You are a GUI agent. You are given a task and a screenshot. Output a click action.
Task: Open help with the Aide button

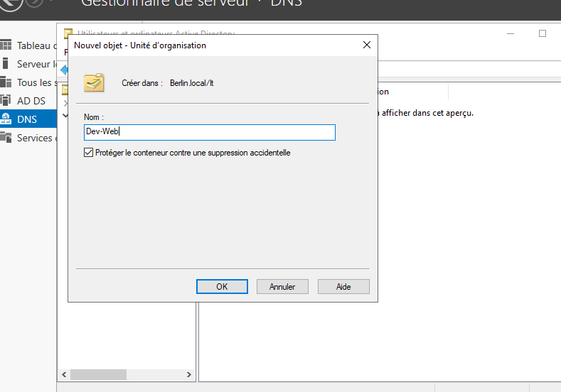[x=343, y=286]
